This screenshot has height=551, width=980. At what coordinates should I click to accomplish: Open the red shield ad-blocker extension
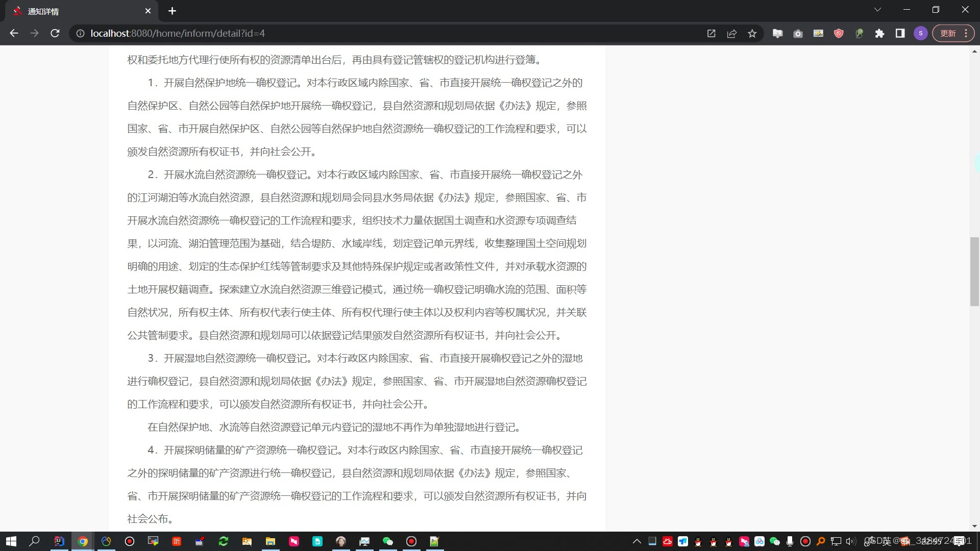[x=839, y=34]
